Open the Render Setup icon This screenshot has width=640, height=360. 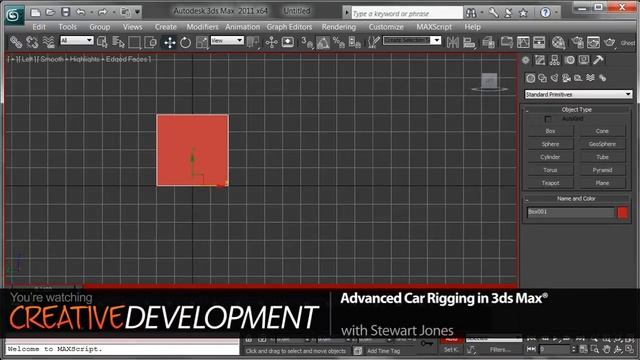point(577,42)
